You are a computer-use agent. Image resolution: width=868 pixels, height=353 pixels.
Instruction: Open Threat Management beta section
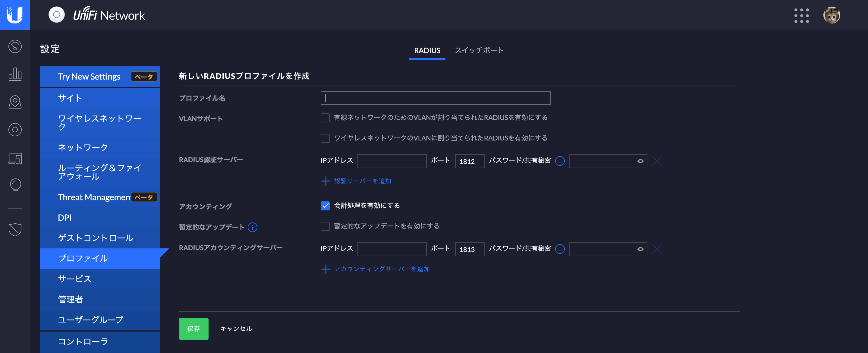pyautogui.click(x=100, y=197)
